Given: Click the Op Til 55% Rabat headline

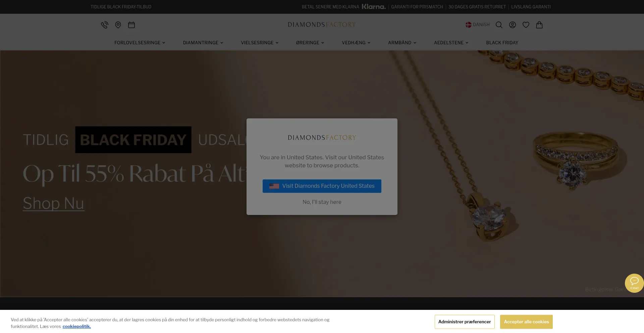Looking at the screenshot, I should tap(135, 174).
